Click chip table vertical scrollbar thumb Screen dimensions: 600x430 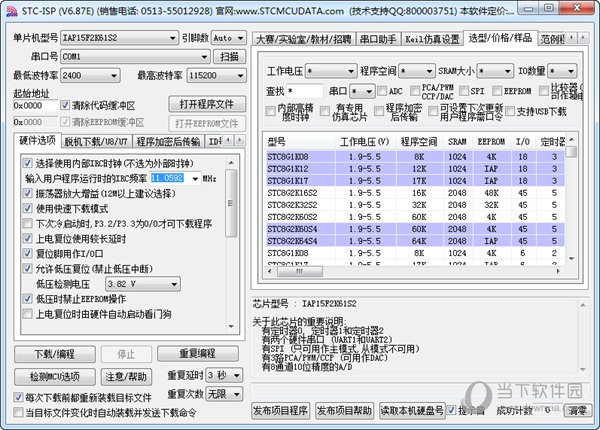pos(571,151)
